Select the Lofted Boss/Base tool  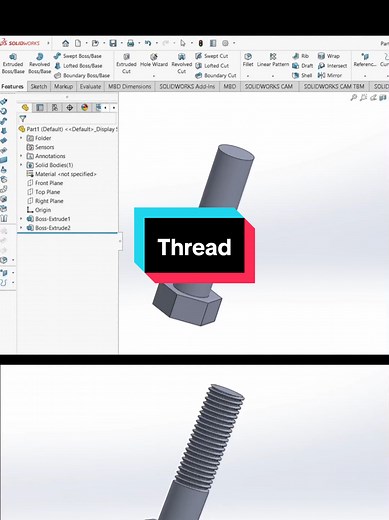78,66
